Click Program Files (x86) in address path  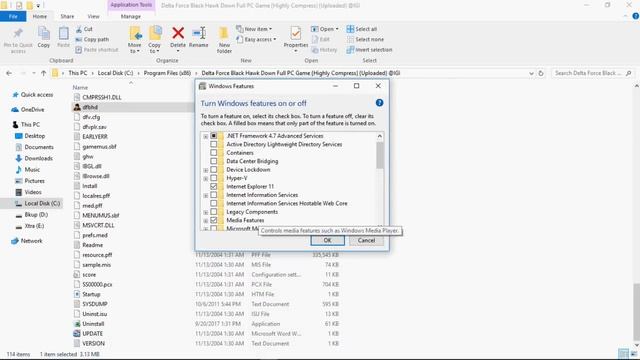tap(167, 73)
